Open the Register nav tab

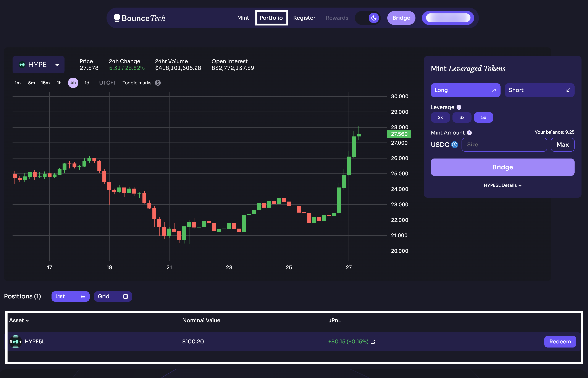(x=304, y=18)
